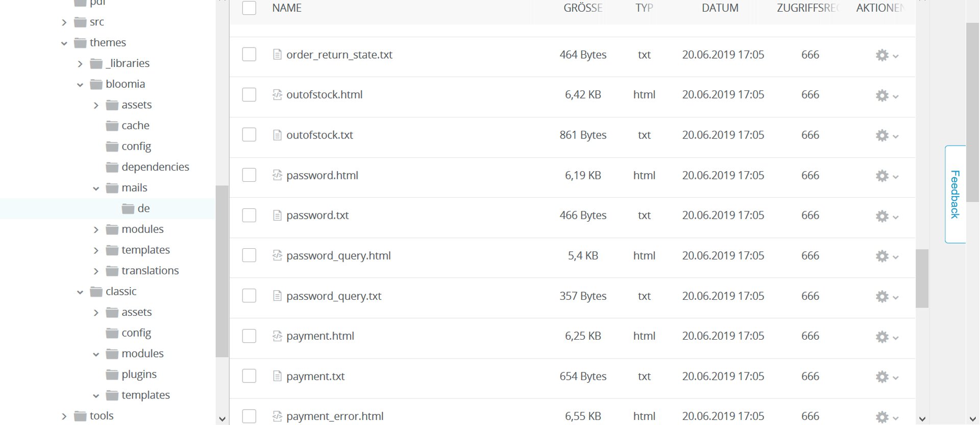Open the Feedback side tab

point(955,194)
